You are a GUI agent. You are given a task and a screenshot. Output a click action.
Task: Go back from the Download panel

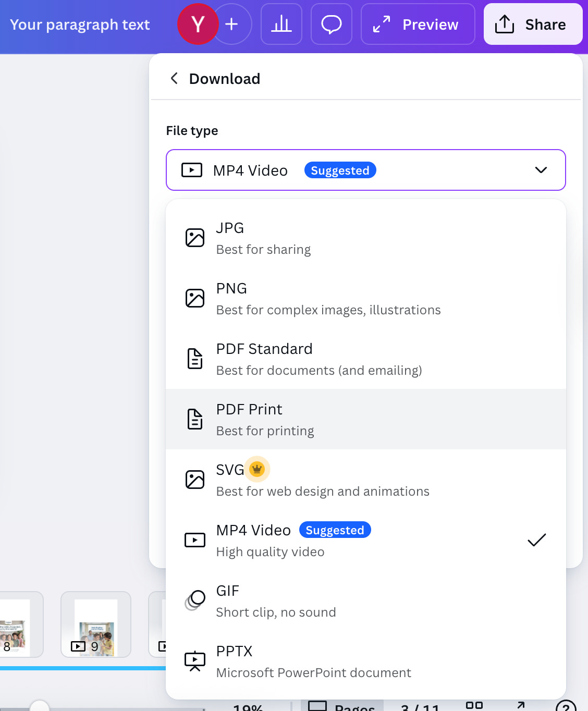pos(175,79)
